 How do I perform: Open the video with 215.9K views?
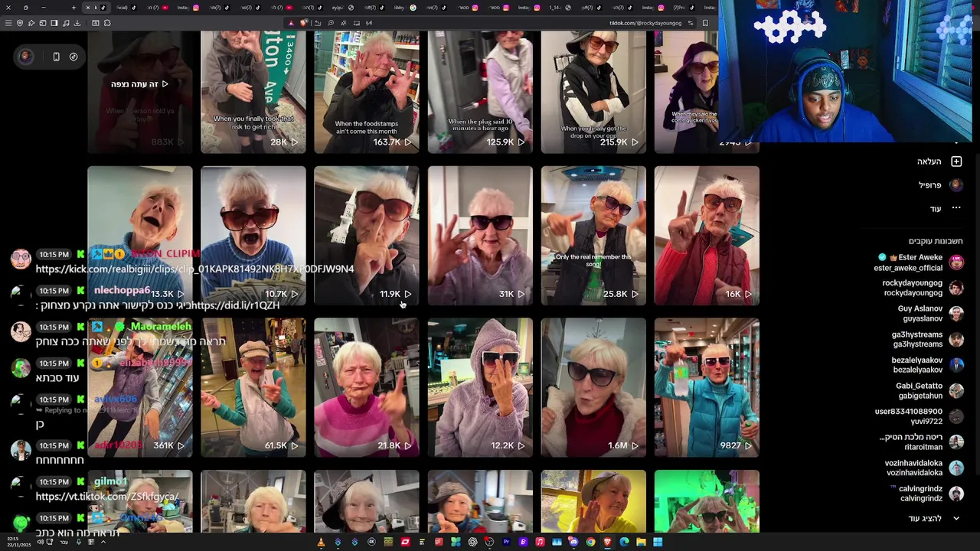point(593,92)
